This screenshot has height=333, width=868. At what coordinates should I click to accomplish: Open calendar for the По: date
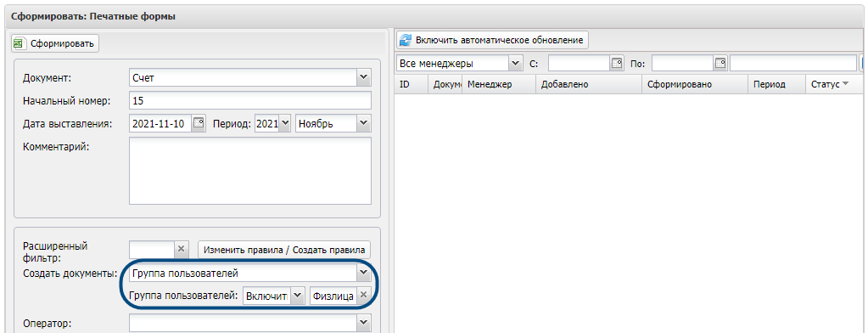(x=720, y=63)
